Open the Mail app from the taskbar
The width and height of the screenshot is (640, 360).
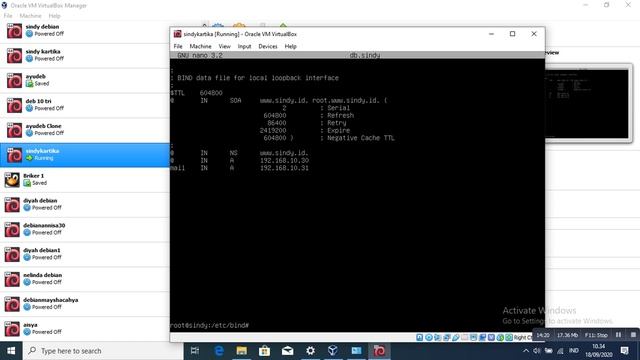tap(287, 351)
